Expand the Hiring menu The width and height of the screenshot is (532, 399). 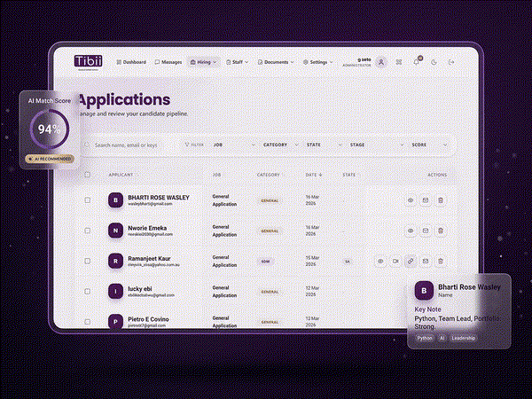pyautogui.click(x=203, y=62)
